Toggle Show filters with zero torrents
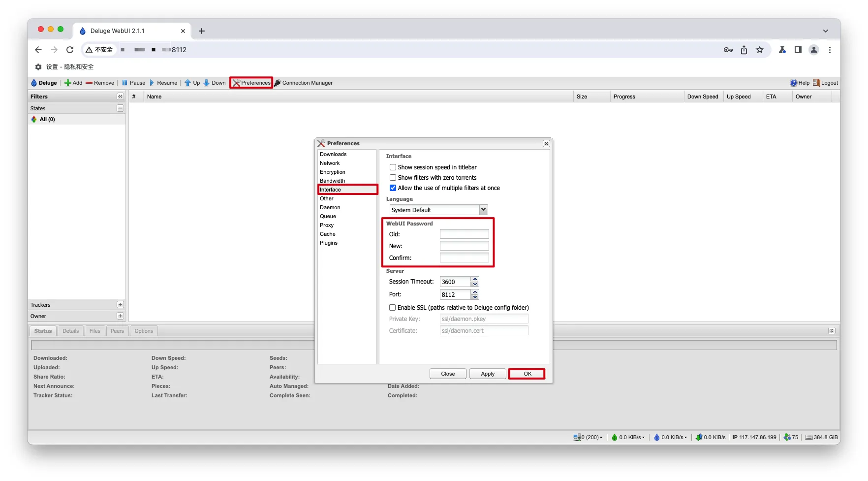Image resolution: width=868 pixels, height=481 pixels. (393, 178)
